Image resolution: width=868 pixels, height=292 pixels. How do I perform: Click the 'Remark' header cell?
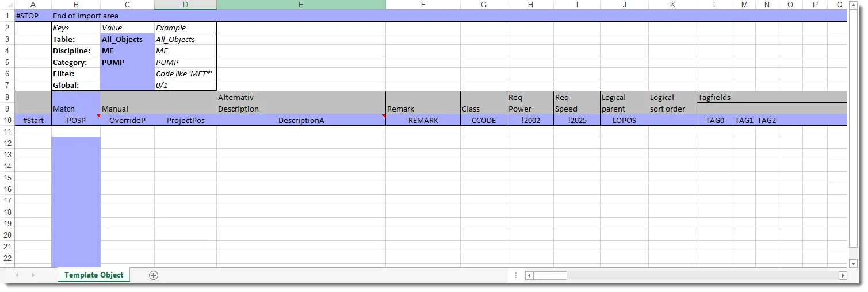[423, 109]
